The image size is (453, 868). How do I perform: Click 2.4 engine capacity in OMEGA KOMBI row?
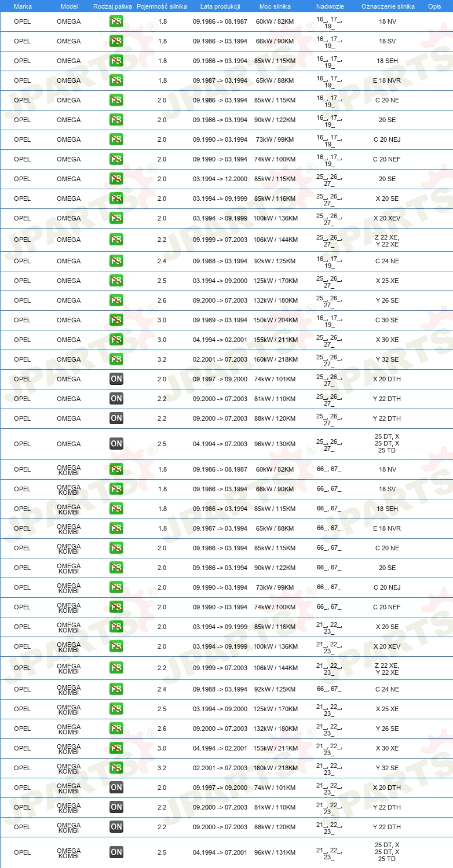point(162,690)
